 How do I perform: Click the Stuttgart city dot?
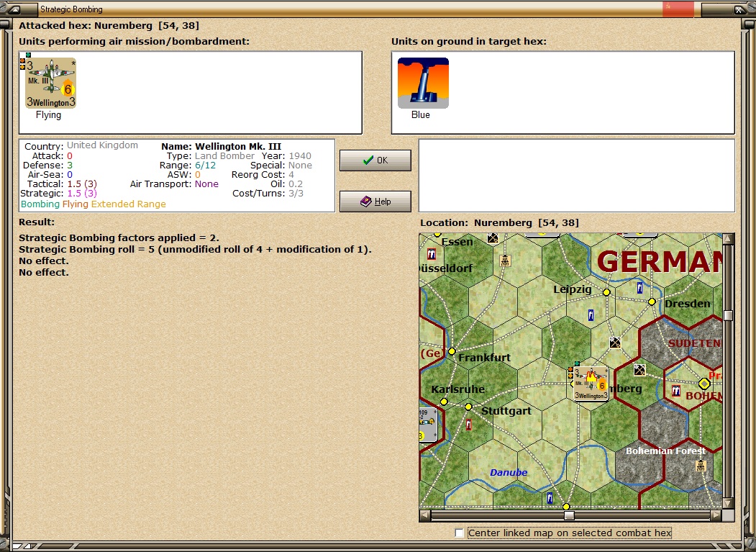pyautogui.click(x=468, y=407)
